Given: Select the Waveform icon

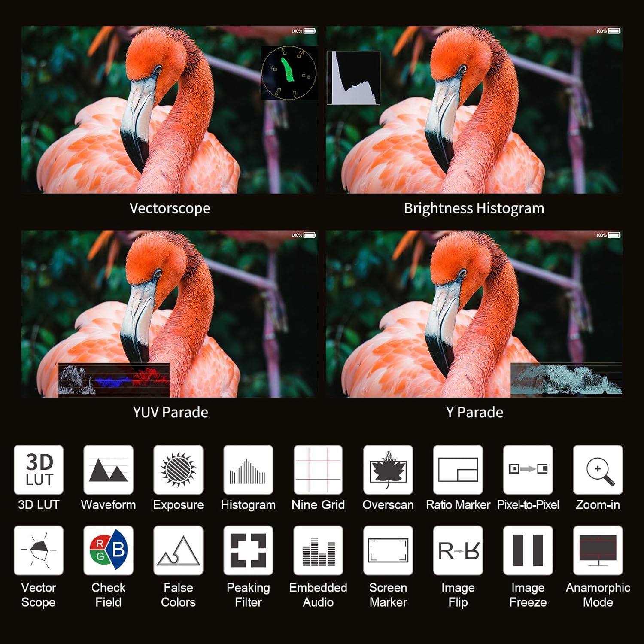Looking at the screenshot, I should click(x=108, y=470).
